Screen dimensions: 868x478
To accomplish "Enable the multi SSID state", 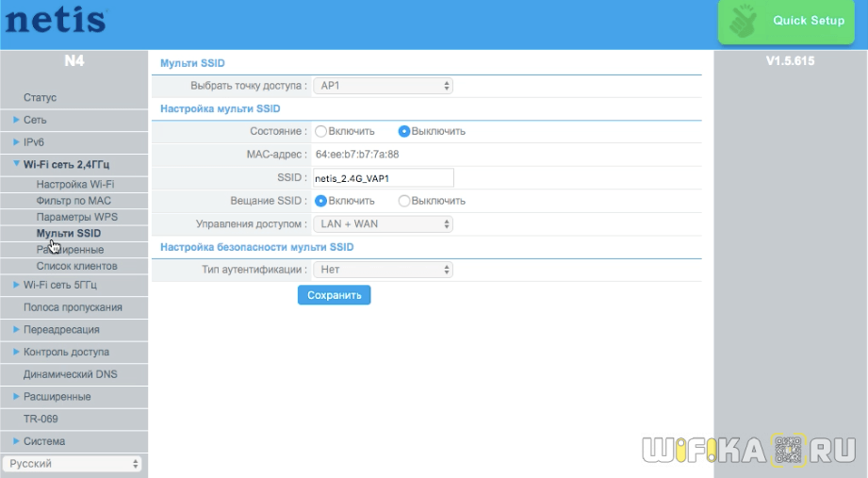I will (x=321, y=131).
